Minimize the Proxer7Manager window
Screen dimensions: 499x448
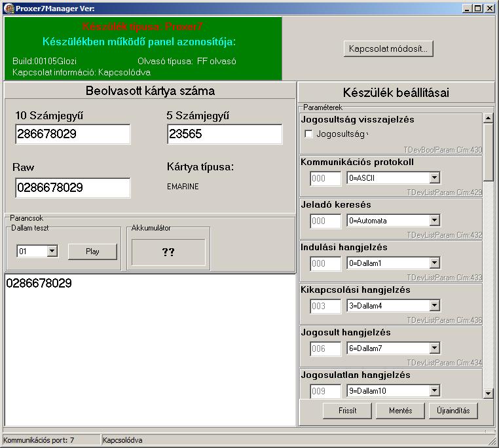pyautogui.click(x=467, y=9)
